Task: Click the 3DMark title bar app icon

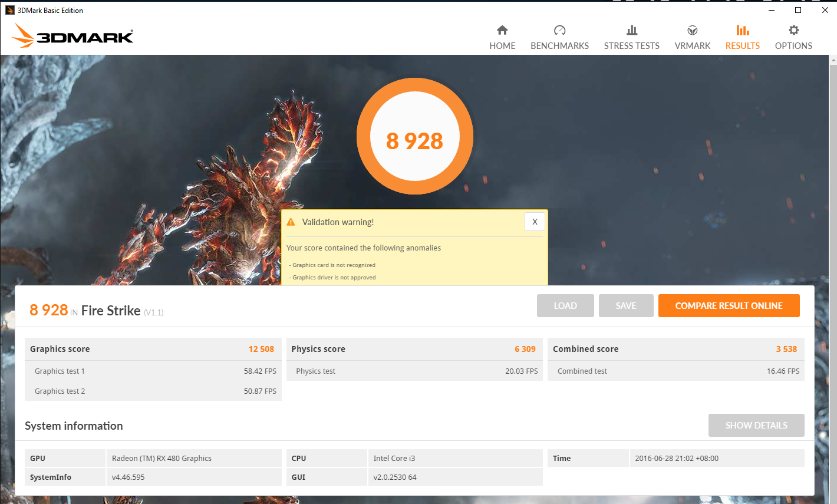Action: click(9, 10)
